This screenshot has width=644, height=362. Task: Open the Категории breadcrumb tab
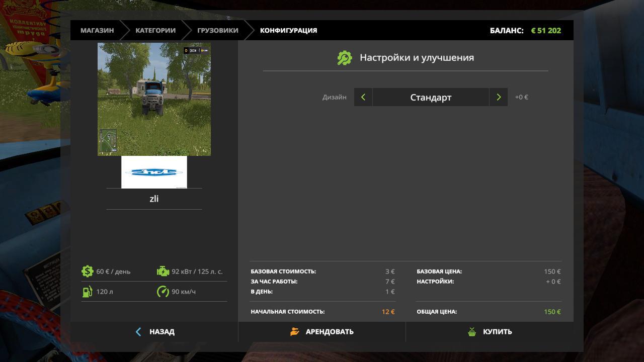(155, 30)
